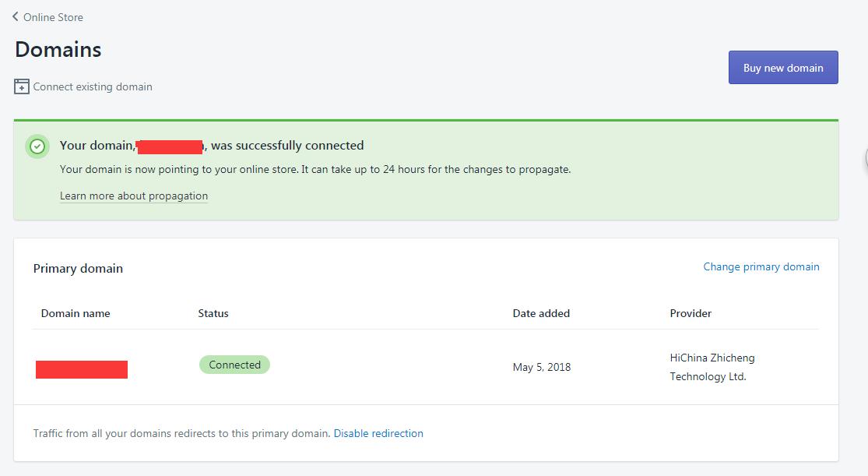Click the Date added column header
The image size is (868, 476).
tap(540, 313)
